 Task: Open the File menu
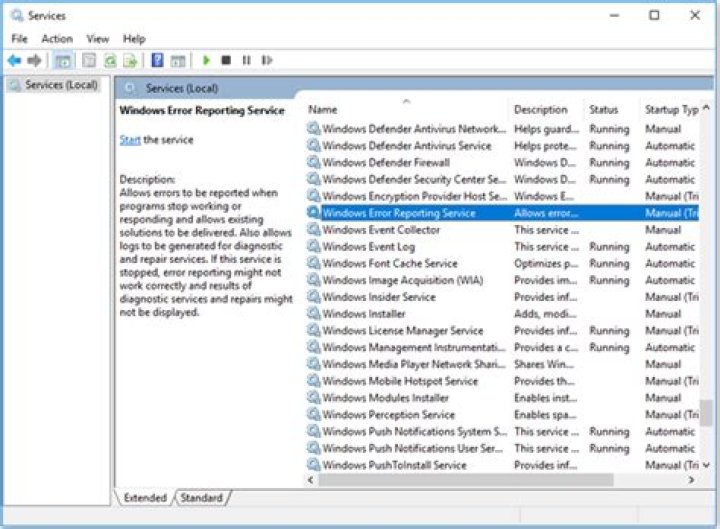[x=19, y=39]
